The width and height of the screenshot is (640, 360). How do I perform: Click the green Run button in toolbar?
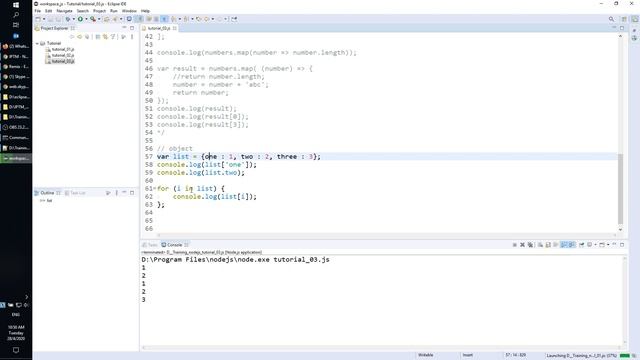80,19
